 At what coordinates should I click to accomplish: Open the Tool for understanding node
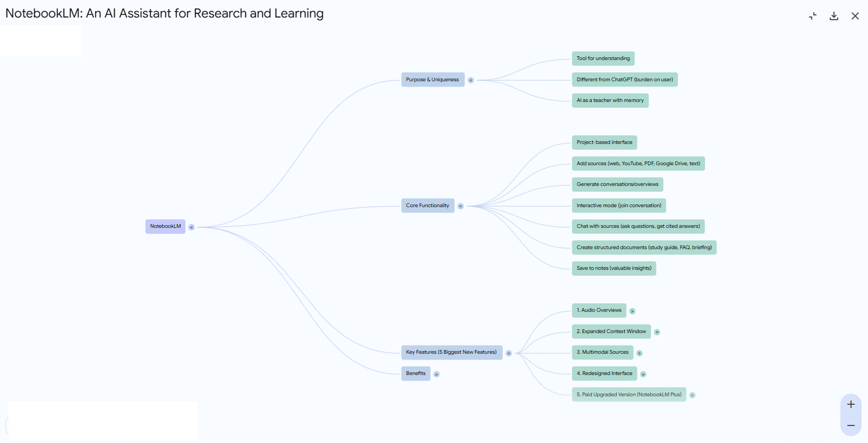[603, 58]
